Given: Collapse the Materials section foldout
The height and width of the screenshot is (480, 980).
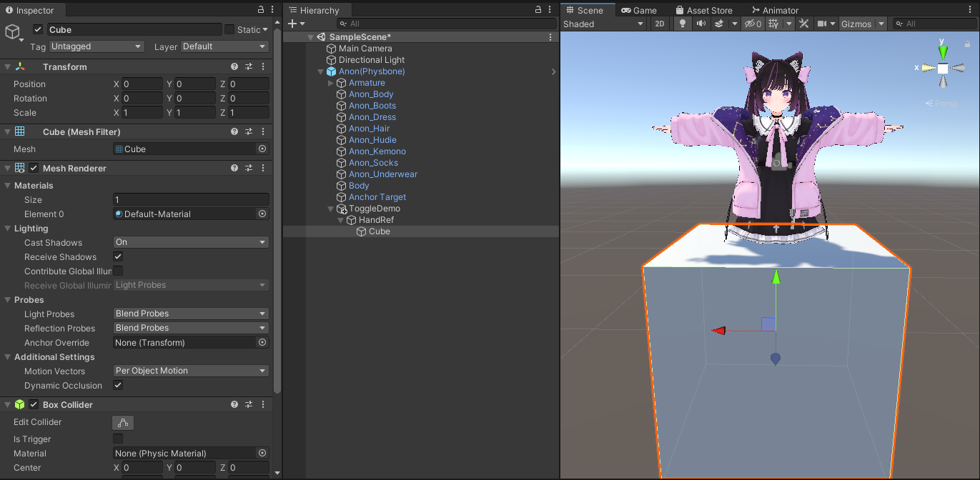Looking at the screenshot, I should [x=7, y=186].
